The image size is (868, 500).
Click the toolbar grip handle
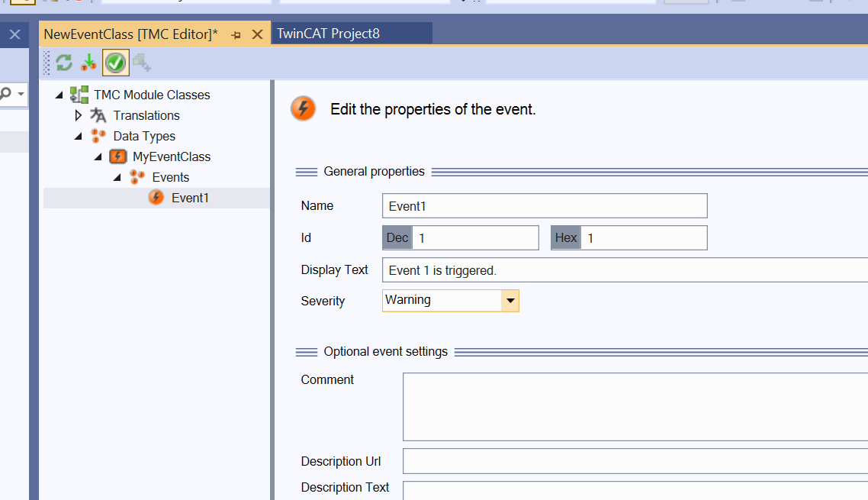pyautogui.click(x=47, y=63)
